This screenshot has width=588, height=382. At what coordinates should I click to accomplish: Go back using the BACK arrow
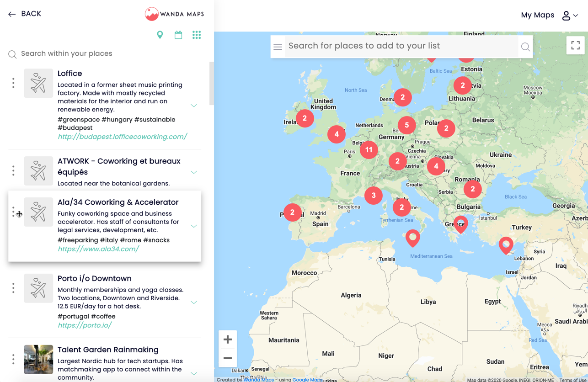(x=25, y=14)
